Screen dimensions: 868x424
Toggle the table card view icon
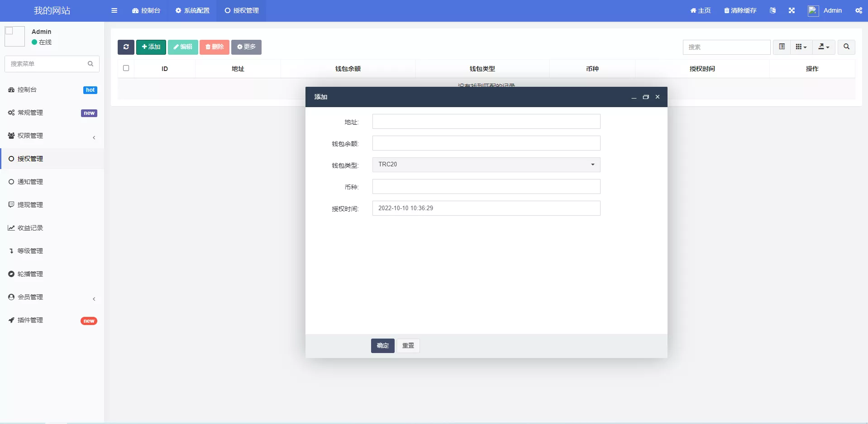782,47
